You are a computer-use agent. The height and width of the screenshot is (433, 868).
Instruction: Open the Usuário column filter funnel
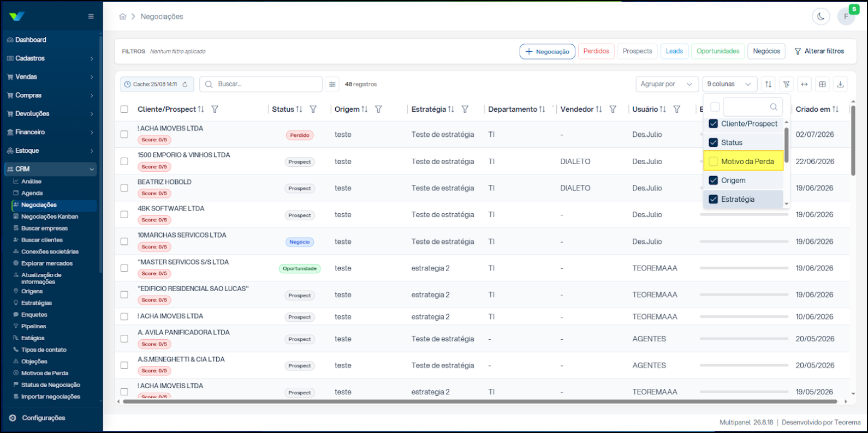(677, 109)
